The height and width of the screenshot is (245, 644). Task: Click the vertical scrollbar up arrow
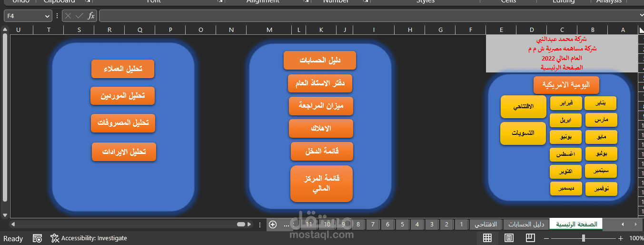5,30
